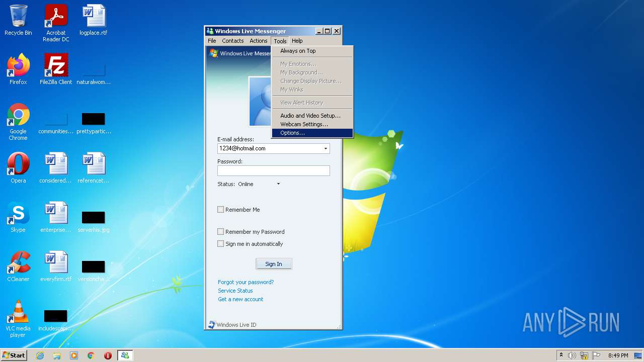Click the Start button
The width and height of the screenshot is (644, 362).
[x=14, y=355]
